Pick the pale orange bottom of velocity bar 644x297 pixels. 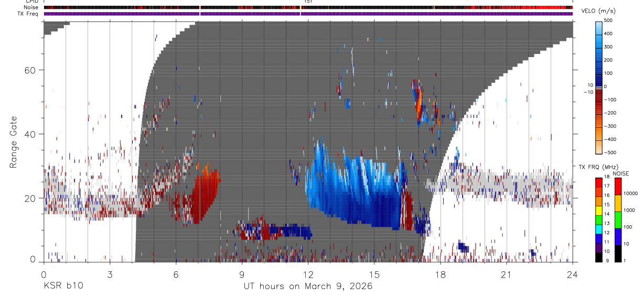click(599, 148)
